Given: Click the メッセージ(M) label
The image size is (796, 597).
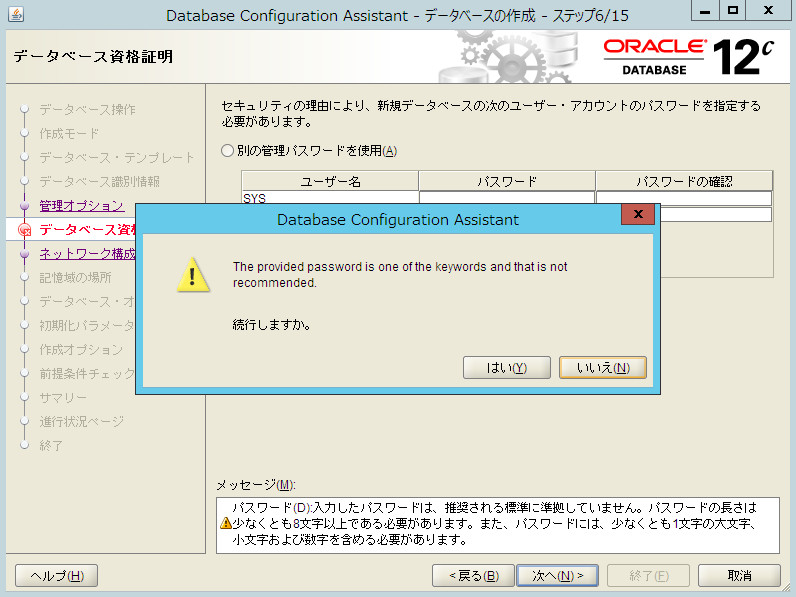Looking at the screenshot, I should 255,485.
